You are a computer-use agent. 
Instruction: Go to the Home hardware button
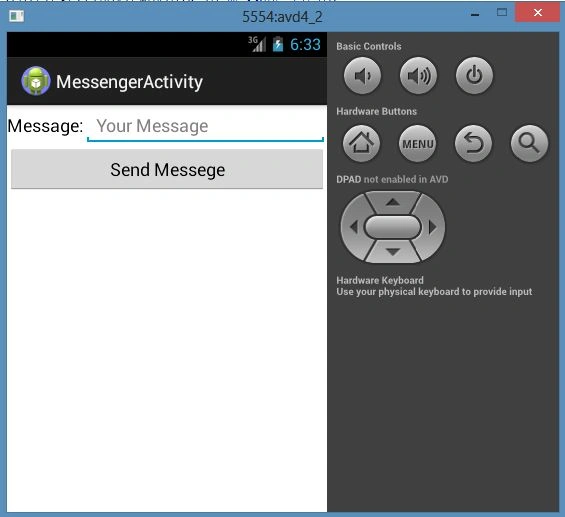coord(361,143)
